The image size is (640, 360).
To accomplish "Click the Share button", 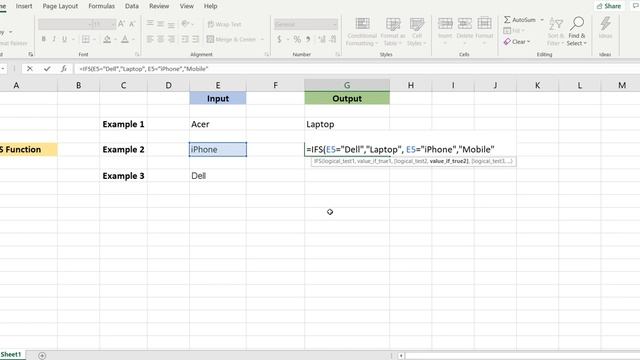I will tap(609, 6).
